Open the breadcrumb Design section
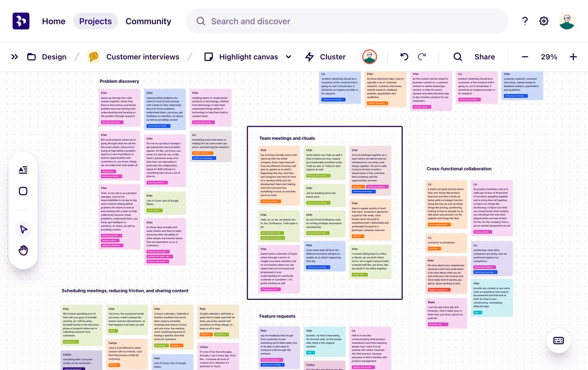 pos(54,56)
